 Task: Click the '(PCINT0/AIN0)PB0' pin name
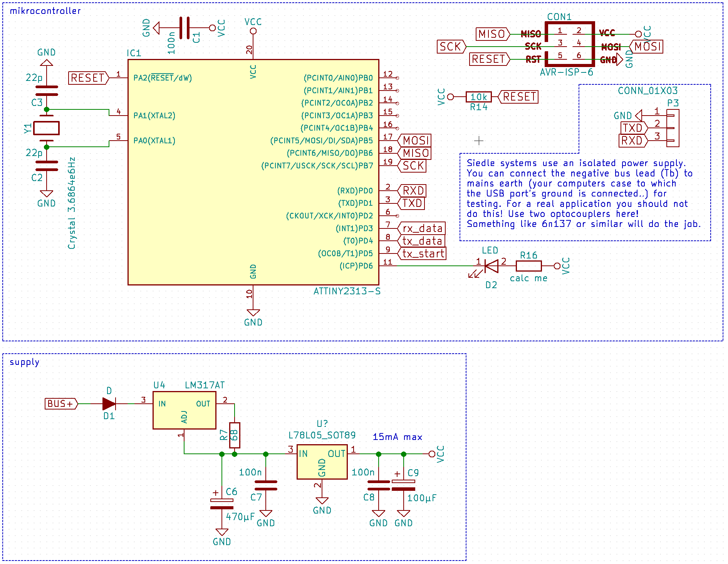point(338,78)
